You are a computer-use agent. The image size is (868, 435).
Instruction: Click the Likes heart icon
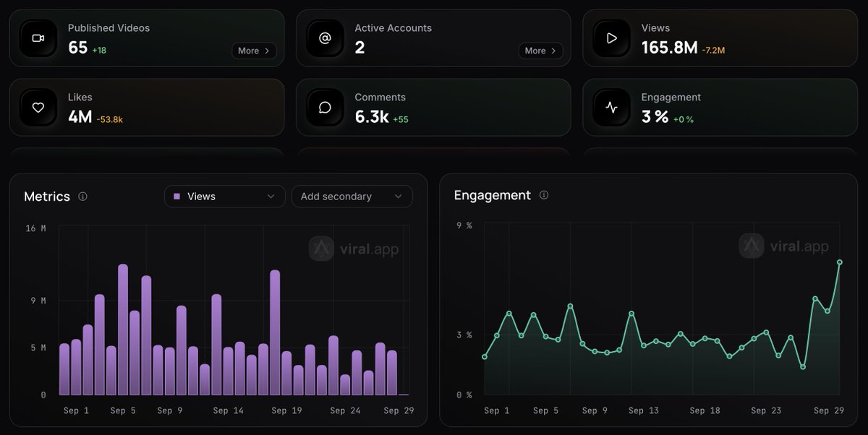click(38, 108)
